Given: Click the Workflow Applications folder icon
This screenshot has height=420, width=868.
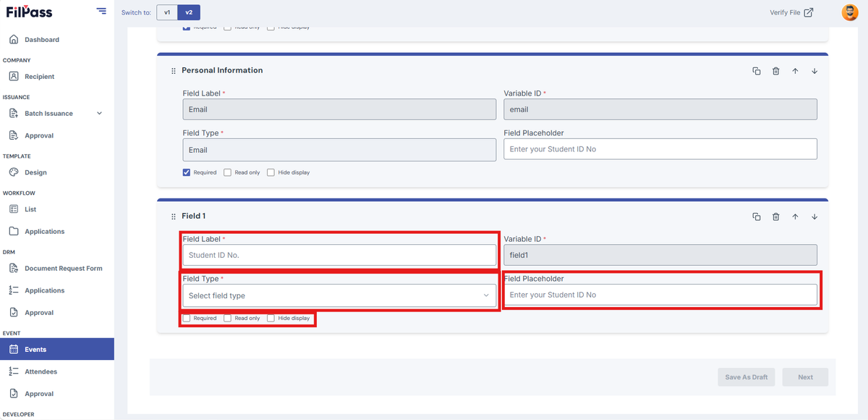Looking at the screenshot, I should (x=14, y=232).
